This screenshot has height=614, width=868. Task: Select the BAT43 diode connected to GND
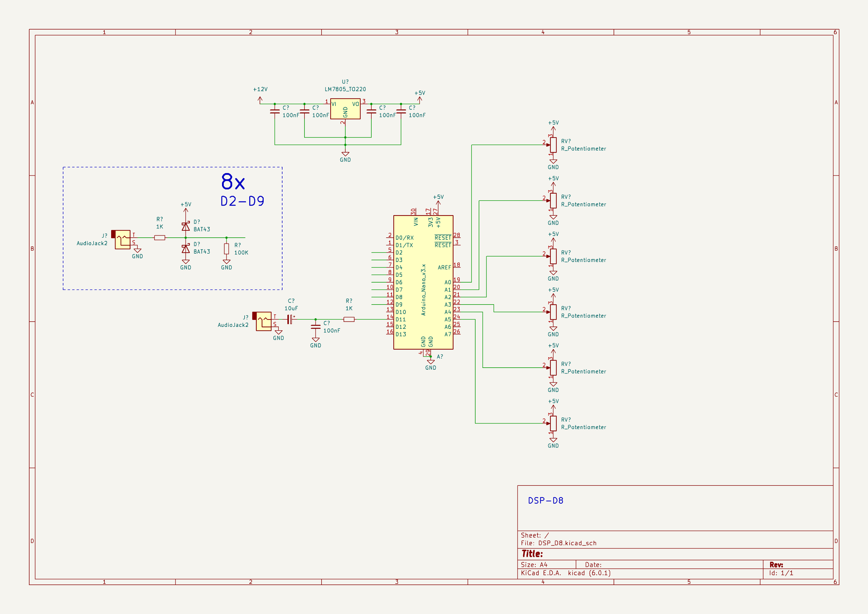coord(186,248)
